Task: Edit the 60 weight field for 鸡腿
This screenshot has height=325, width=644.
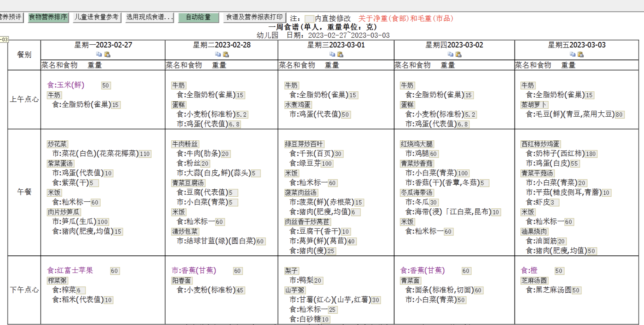Action: click(x=434, y=154)
